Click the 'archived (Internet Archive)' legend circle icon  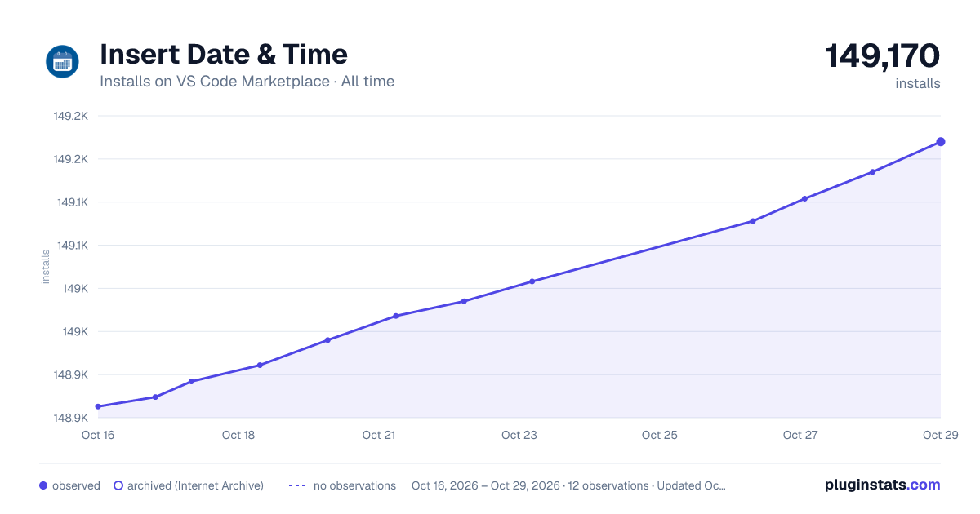pyautogui.click(x=118, y=485)
